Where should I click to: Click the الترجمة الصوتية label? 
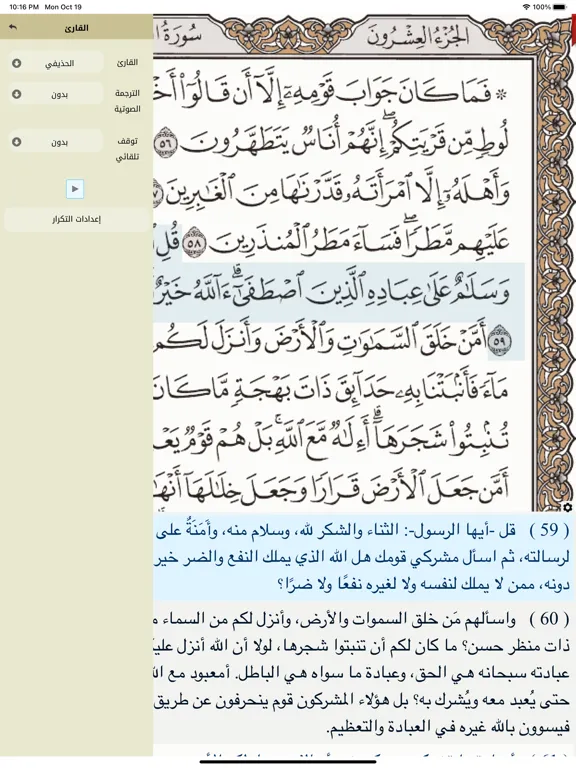tap(127, 101)
